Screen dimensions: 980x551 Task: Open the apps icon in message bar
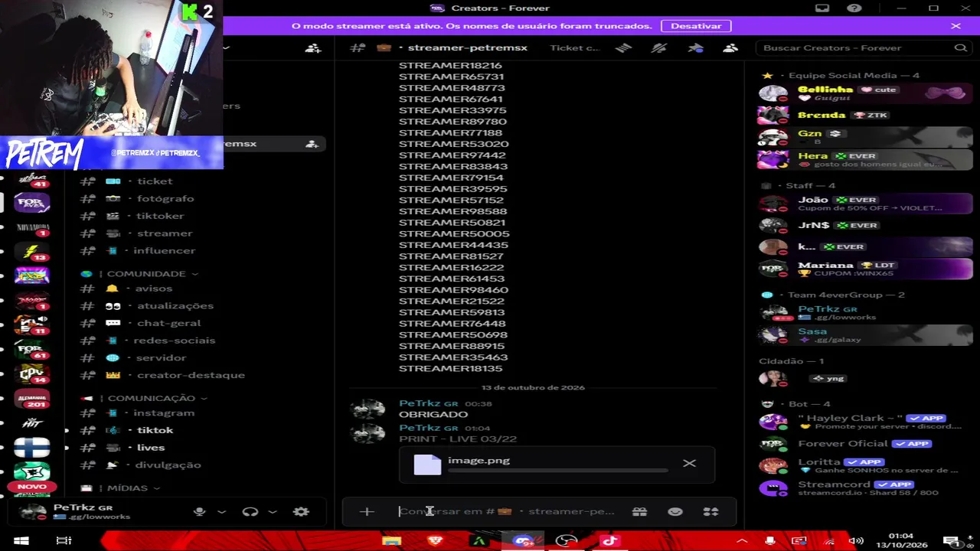pos(711,511)
